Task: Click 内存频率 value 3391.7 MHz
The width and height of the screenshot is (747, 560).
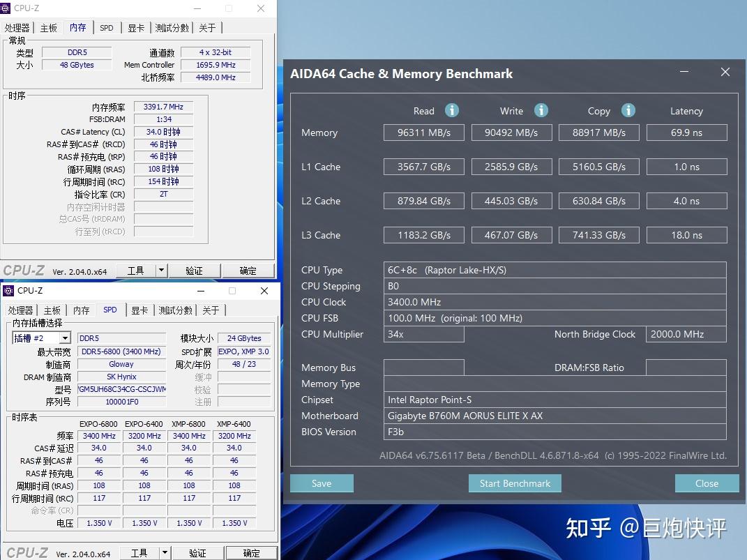Action: point(163,107)
